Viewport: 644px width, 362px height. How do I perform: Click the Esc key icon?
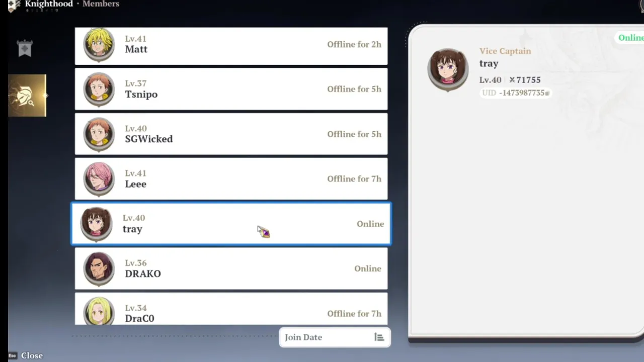click(13, 355)
